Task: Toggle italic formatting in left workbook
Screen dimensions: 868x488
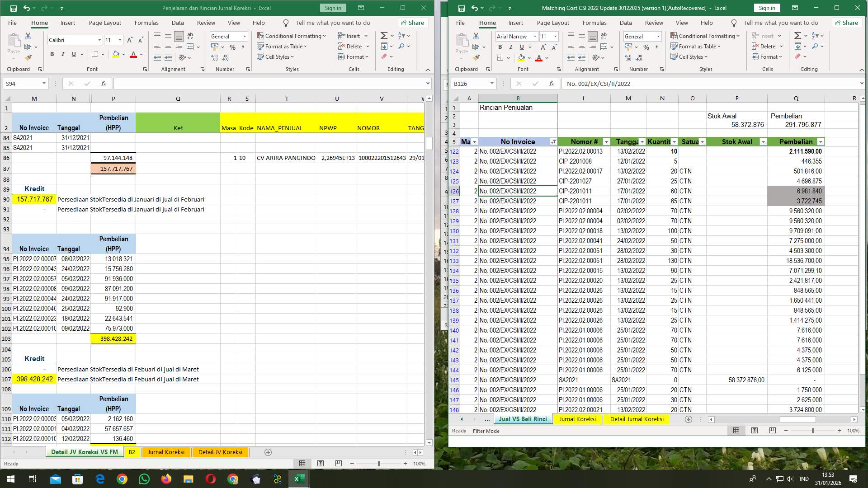Action: pos(63,54)
